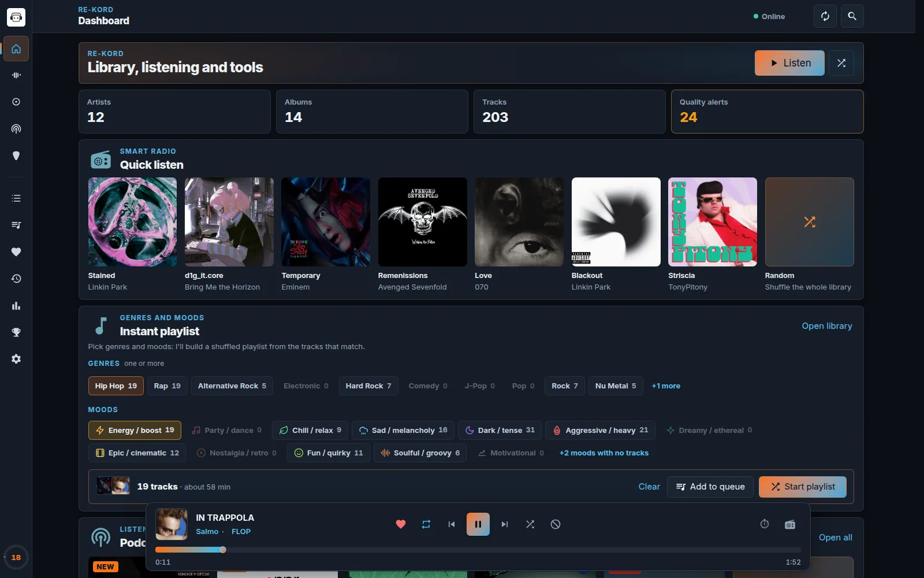Select Alternative Rock genre chip
Screen dimensions: 924x578
point(232,386)
